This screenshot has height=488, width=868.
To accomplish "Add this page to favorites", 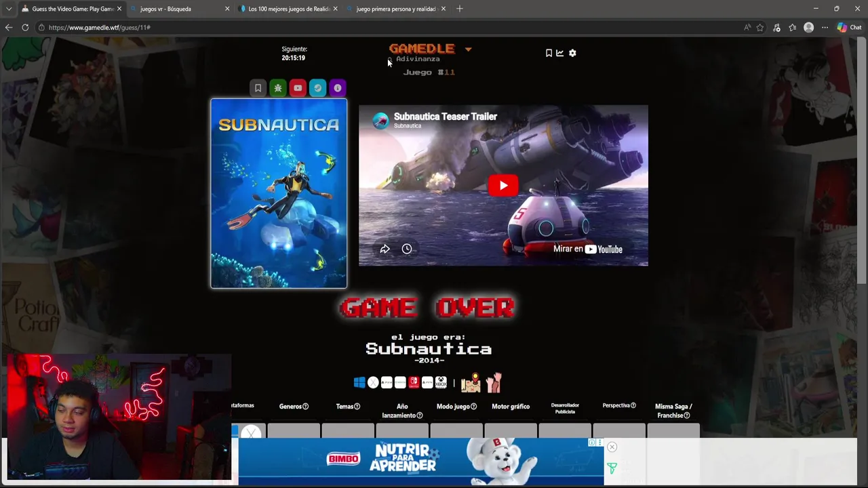I will tap(760, 27).
